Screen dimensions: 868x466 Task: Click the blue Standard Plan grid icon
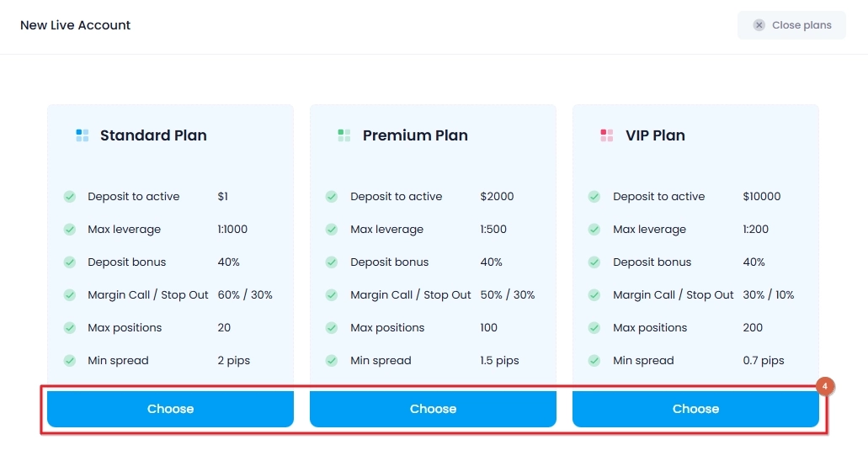tap(82, 135)
